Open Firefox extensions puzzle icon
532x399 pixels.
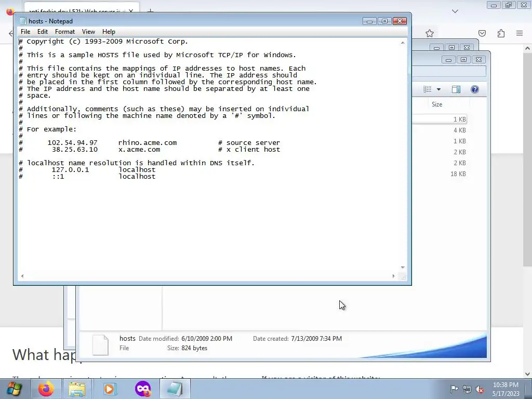point(501,33)
